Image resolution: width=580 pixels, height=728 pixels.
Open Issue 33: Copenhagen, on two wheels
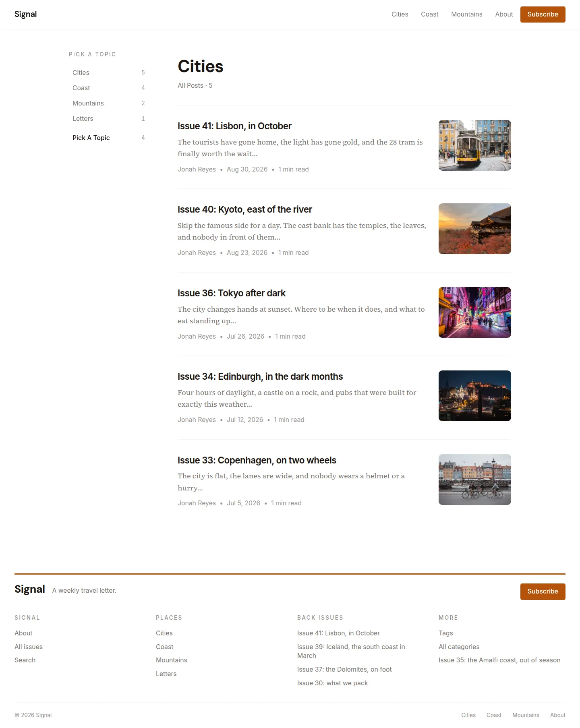point(257,460)
